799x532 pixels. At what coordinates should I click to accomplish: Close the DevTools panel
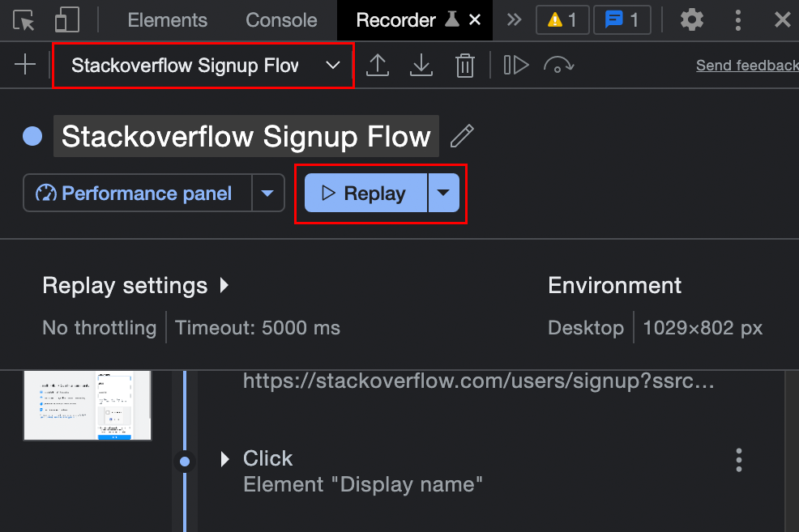782,20
